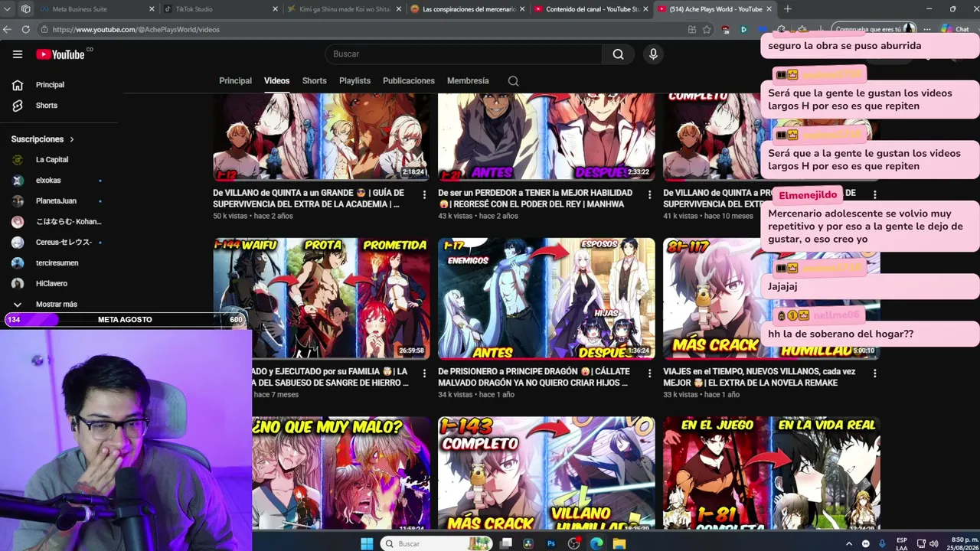Open elxokas channel avatar
980x551 pixels.
pyautogui.click(x=18, y=181)
